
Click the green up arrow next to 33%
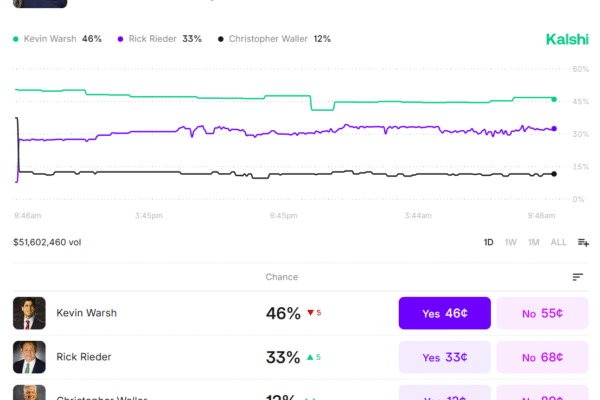[310, 357]
